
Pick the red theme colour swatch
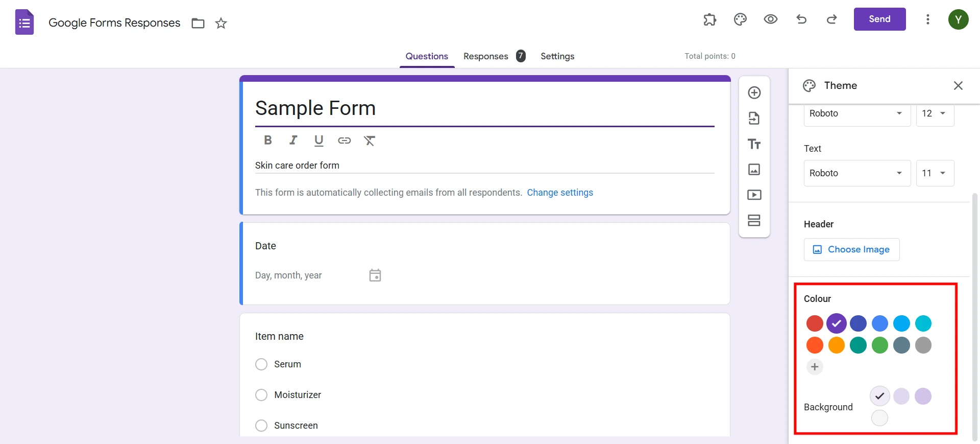coord(815,323)
